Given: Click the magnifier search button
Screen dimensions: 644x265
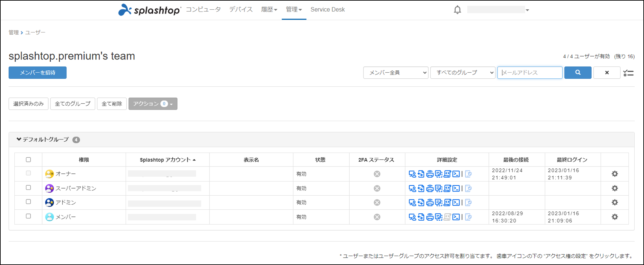Looking at the screenshot, I should point(578,73).
